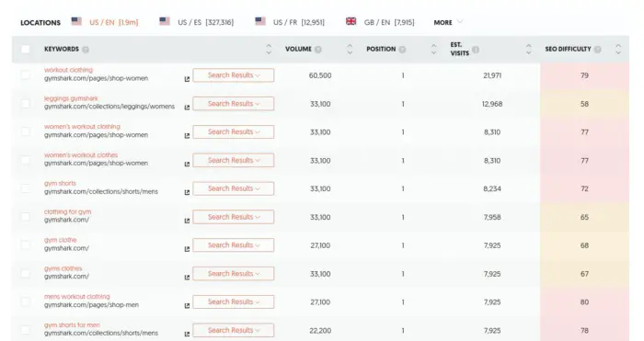The width and height of the screenshot is (644, 341).
Task: Open external link icon for gym shorts row
Action: point(187,192)
